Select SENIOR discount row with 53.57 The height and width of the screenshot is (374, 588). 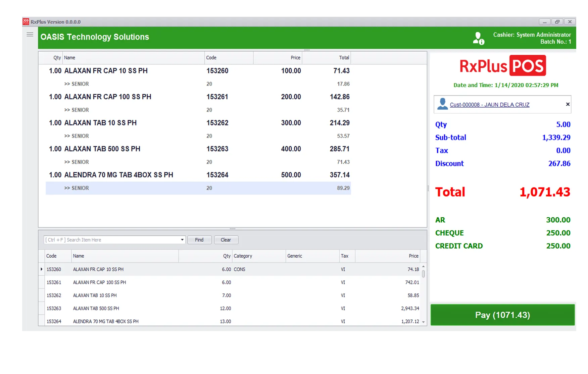point(198,136)
